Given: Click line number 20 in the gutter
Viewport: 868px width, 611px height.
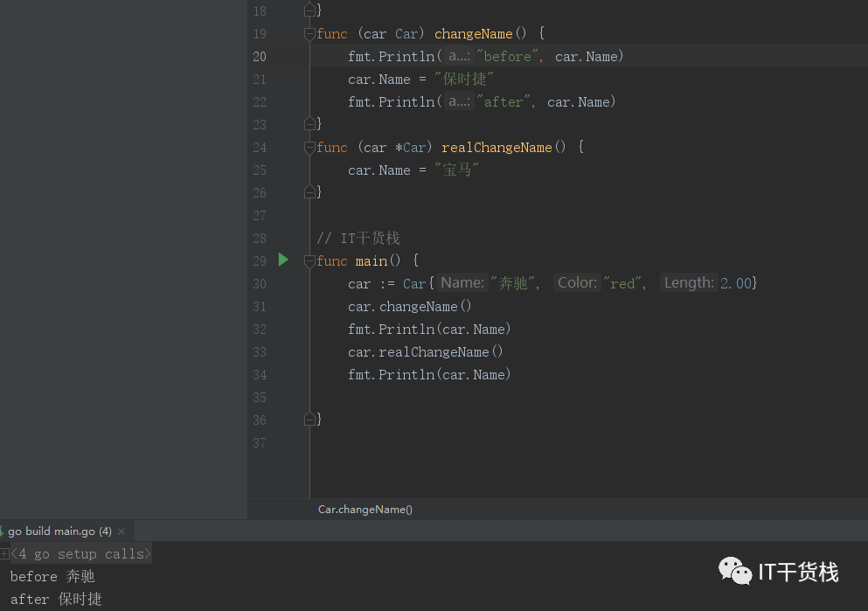Looking at the screenshot, I should click(260, 57).
